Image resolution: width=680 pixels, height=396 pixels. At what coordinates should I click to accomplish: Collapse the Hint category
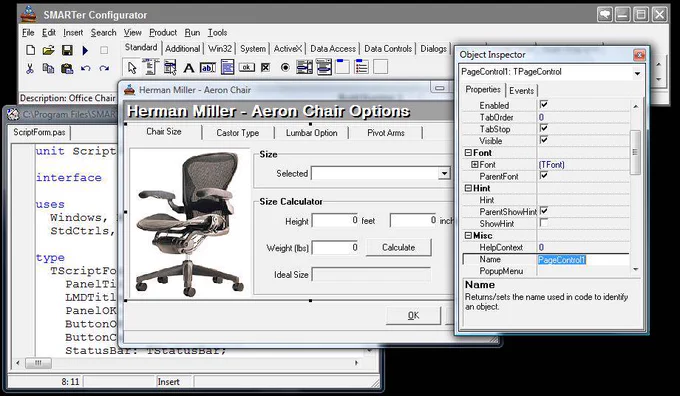(x=468, y=188)
